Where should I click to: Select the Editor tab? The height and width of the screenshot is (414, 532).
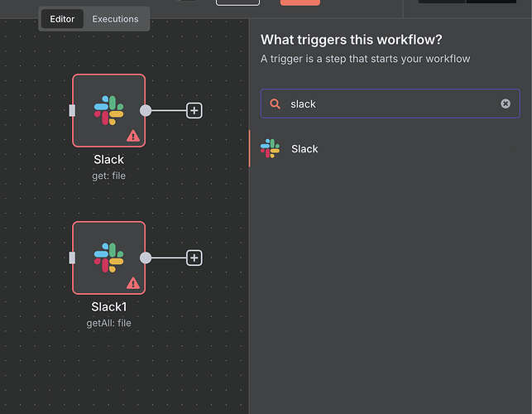(62, 19)
